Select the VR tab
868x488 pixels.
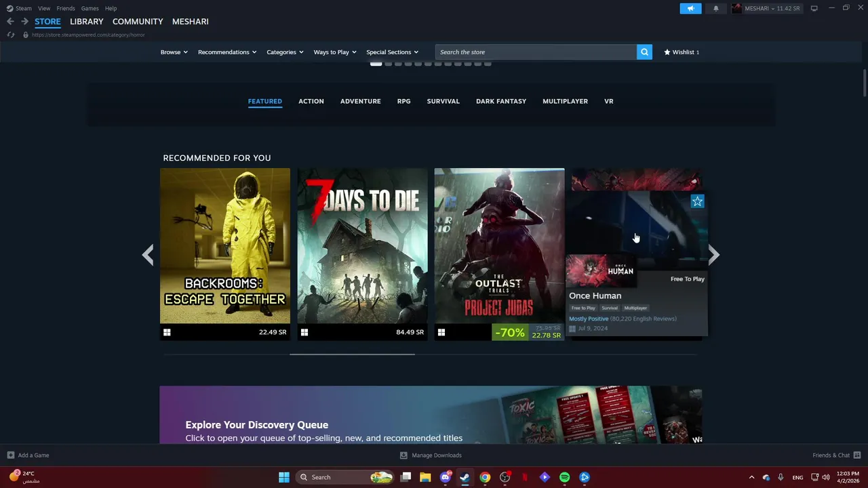tap(609, 101)
